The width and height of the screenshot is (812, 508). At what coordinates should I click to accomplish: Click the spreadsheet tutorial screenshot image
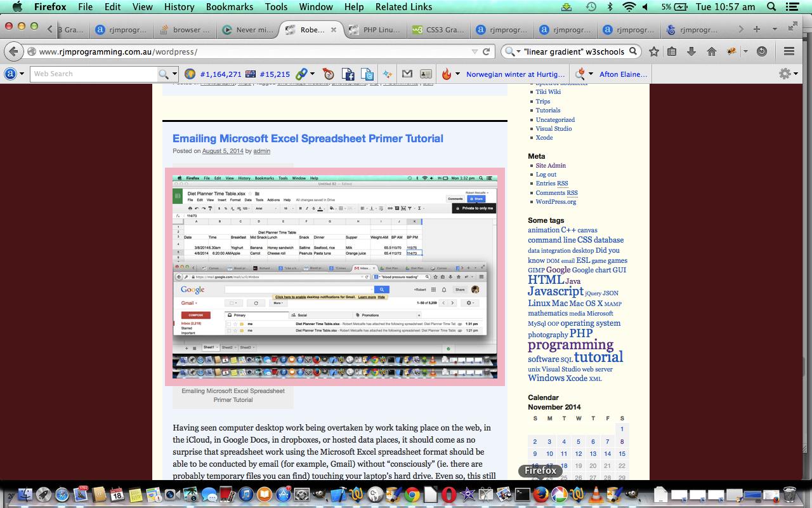tap(334, 277)
